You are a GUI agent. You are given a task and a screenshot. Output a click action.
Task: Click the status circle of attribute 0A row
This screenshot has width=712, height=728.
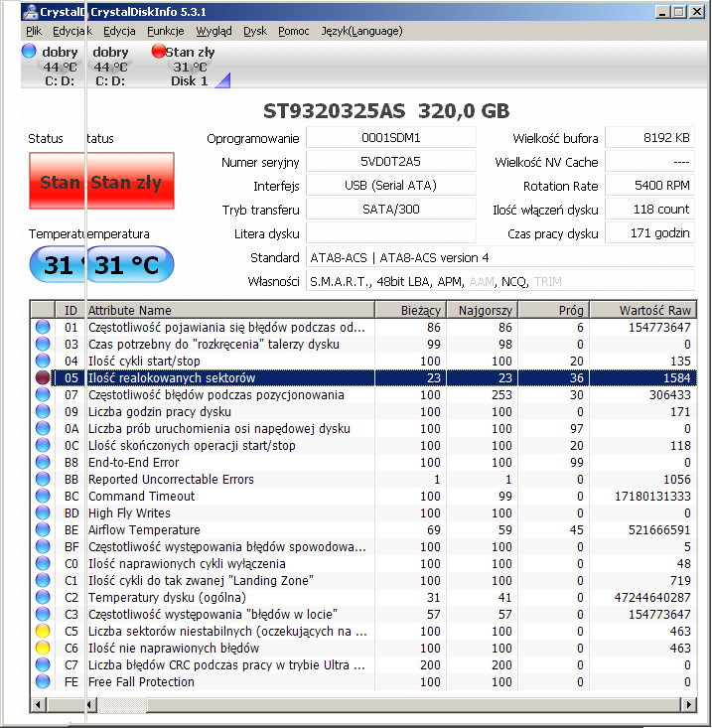point(43,428)
